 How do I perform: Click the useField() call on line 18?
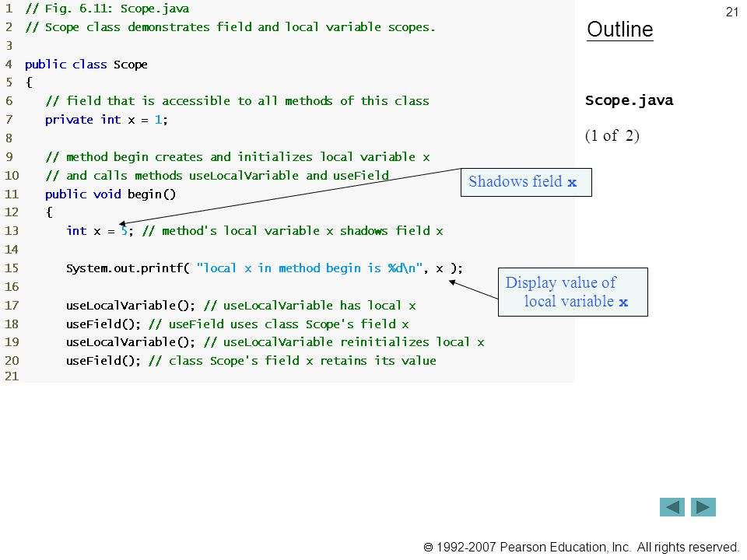[103, 324]
